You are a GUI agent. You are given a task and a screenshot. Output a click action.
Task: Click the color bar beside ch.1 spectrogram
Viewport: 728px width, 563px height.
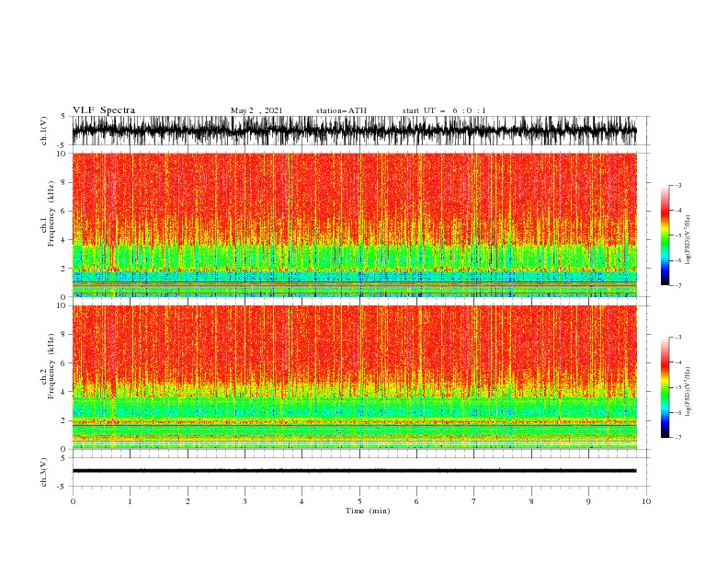point(665,236)
